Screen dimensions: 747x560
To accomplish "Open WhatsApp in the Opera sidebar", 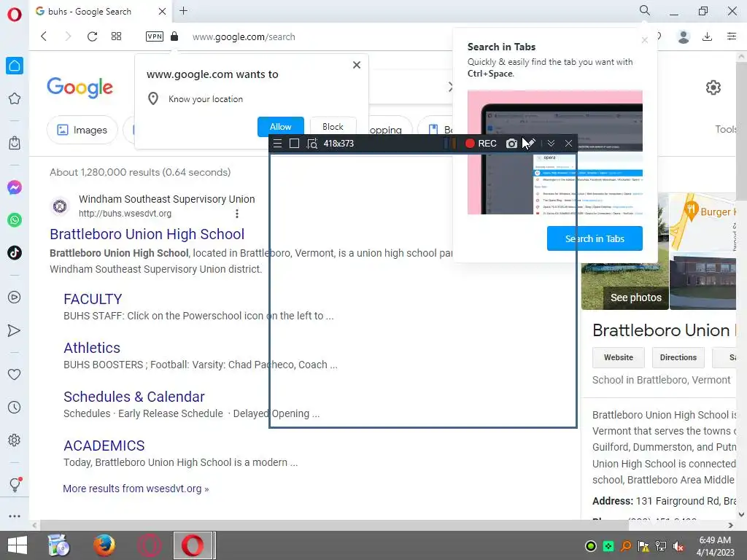I will pyautogui.click(x=15, y=220).
